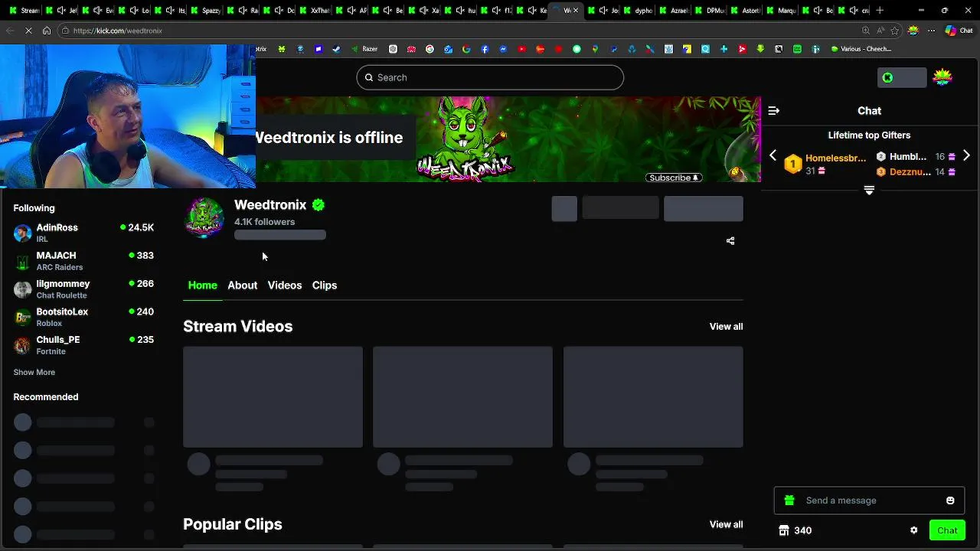Open Chulls_PE channel in Following list
980x551 pixels.
pos(83,345)
